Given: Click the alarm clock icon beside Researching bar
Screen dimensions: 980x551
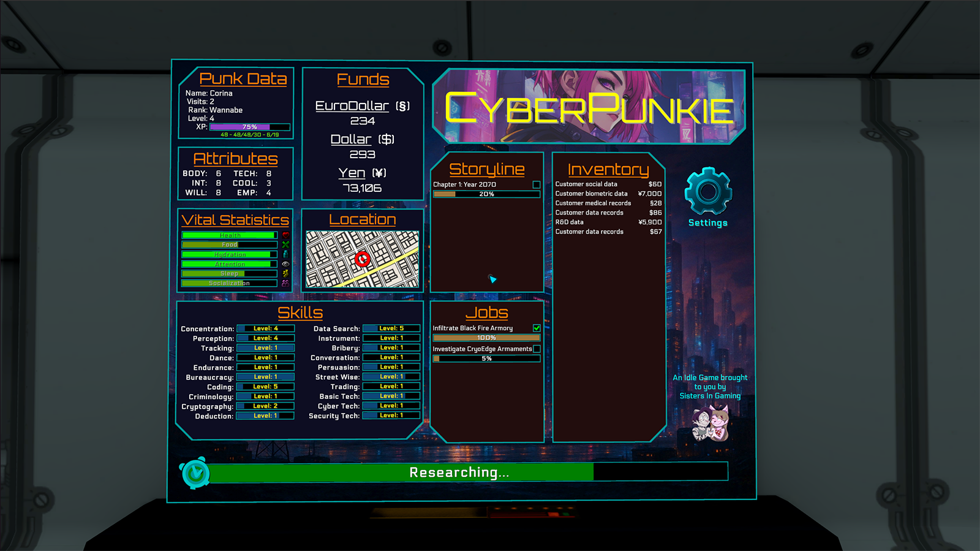Looking at the screenshot, I should click(x=195, y=473).
